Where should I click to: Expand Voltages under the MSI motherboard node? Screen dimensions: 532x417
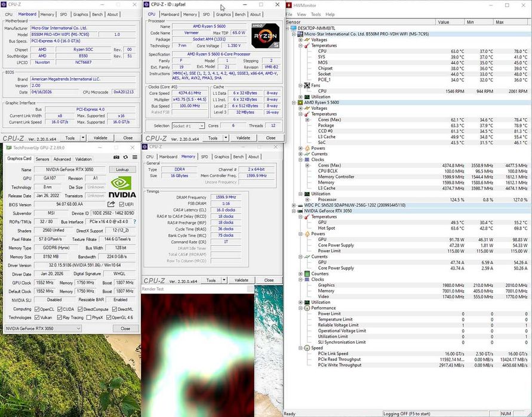coord(300,39)
